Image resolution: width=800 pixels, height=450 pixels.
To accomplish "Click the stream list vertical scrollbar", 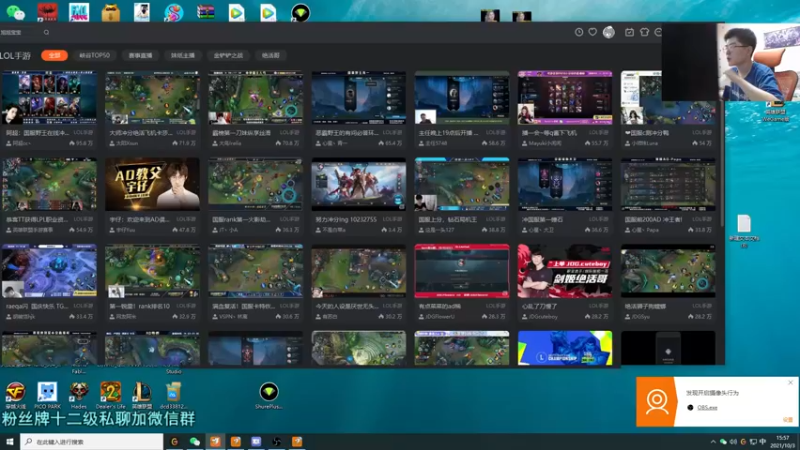I will (721, 163).
